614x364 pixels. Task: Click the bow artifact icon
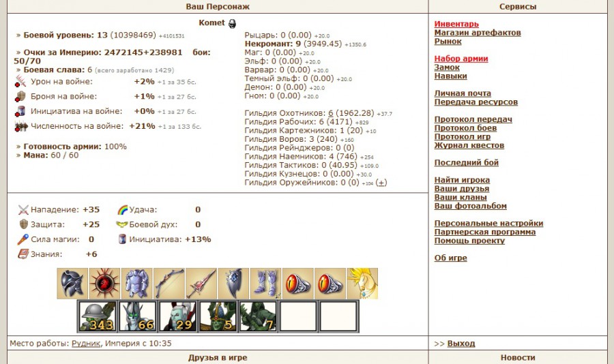click(169, 284)
